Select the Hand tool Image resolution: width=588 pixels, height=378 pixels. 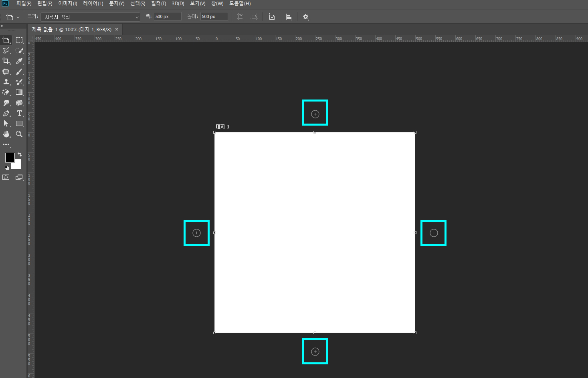6,134
